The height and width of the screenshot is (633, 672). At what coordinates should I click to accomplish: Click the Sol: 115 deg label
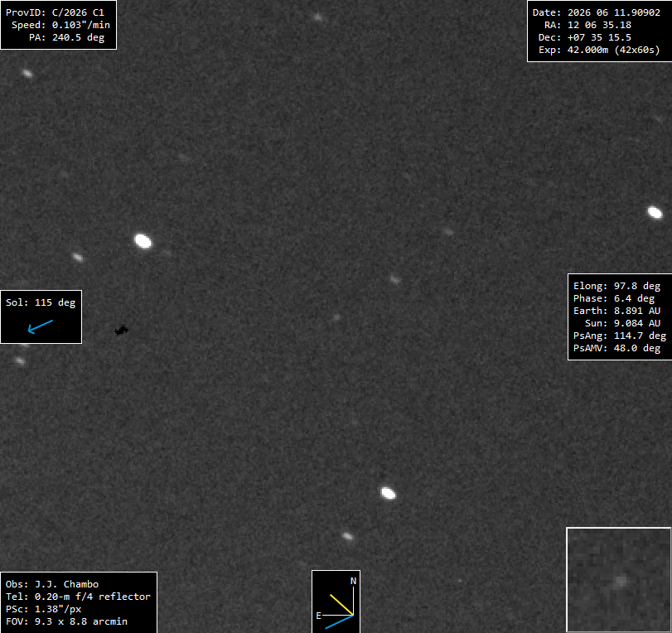41,302
